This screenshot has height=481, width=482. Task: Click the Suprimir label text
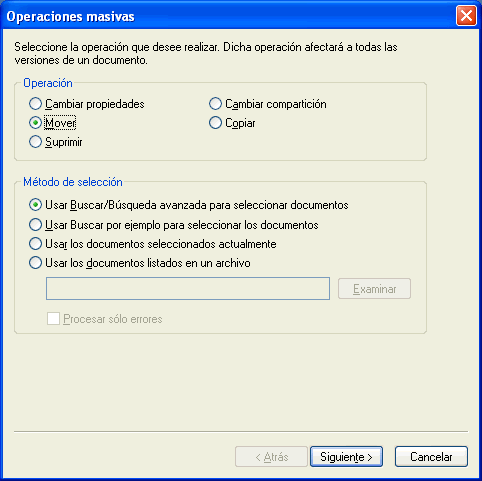click(64, 142)
